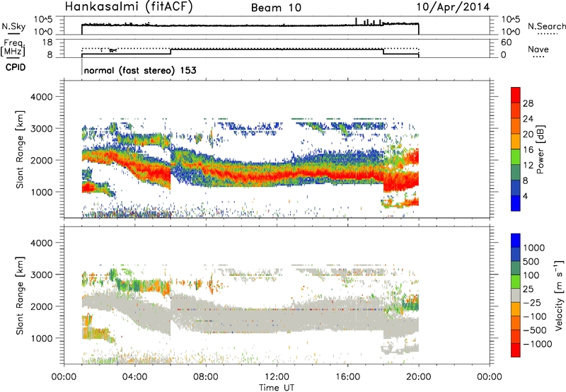Click the CPID label
This screenshot has height=392, width=566.
pos(16,67)
